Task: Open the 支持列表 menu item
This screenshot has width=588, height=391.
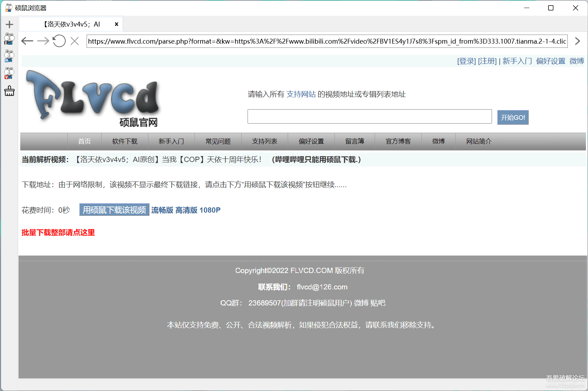Action: pos(265,141)
